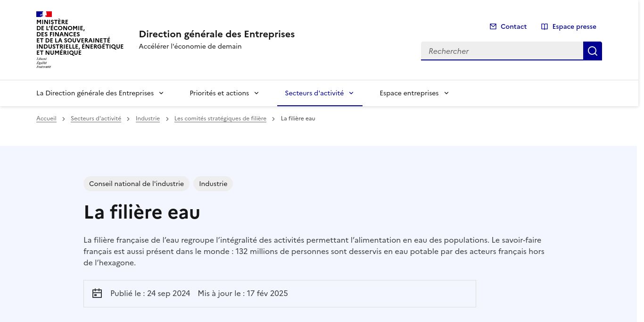Click the calendar icon beside publication dates
Image resolution: width=644 pixels, height=322 pixels.
tap(97, 293)
